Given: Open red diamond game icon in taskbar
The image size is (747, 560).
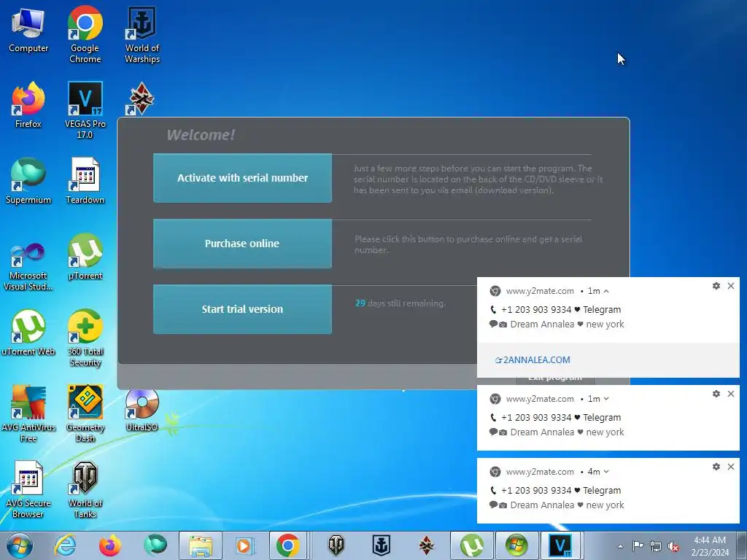Looking at the screenshot, I should click(426, 545).
